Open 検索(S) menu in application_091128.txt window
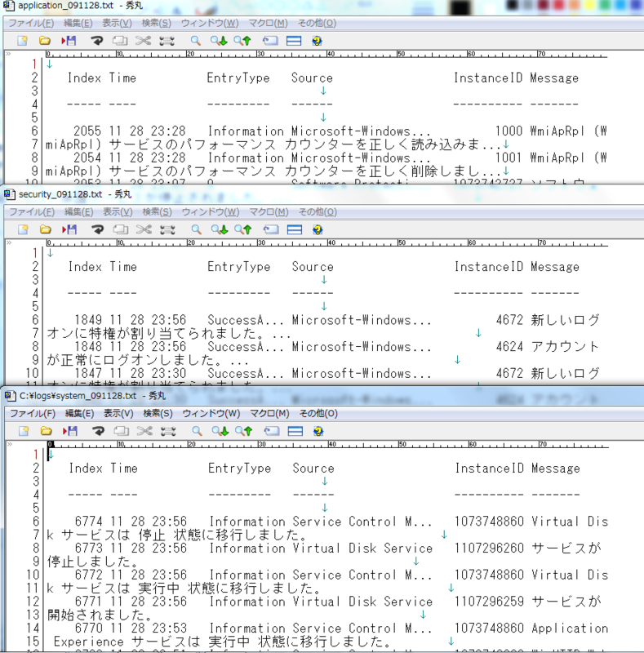This screenshot has height=653, width=644. [x=156, y=24]
